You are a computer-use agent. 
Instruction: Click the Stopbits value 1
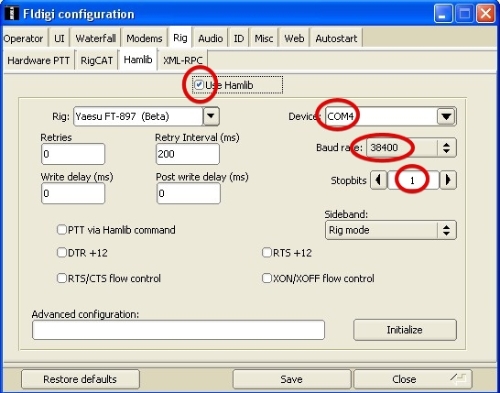413,180
